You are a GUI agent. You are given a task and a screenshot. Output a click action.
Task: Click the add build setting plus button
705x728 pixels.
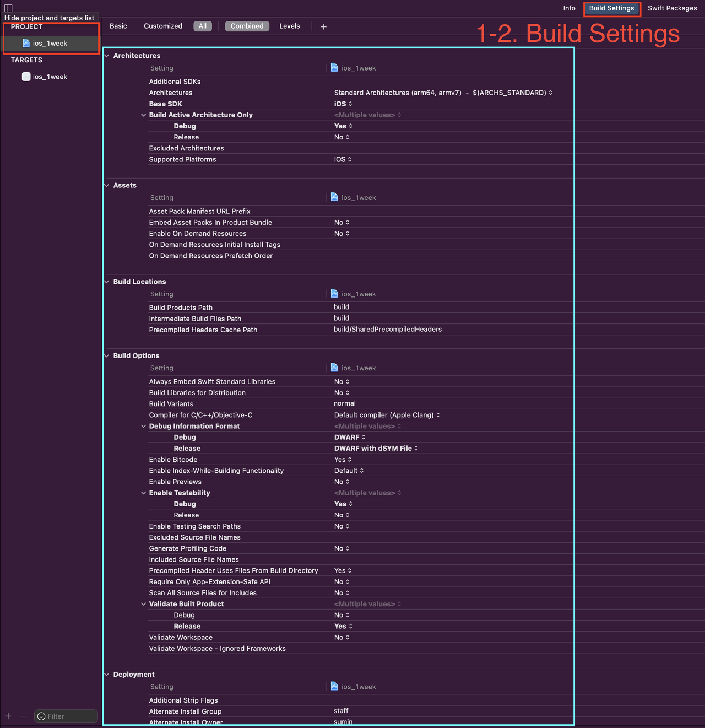[324, 26]
